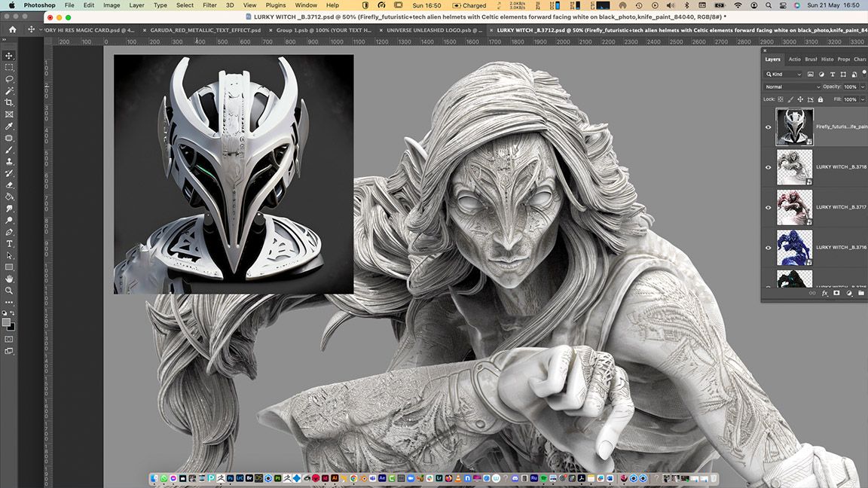Switch to UNIVERSE UNLEASHED LOGO.psb tab
This screenshot has width=868, height=488.
pyautogui.click(x=433, y=30)
